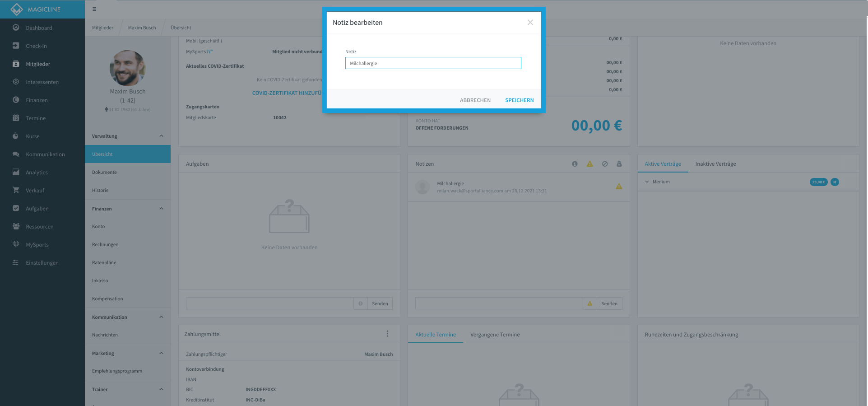Filter notes by blocked circle icon
This screenshot has width=868, height=406.
[x=605, y=164]
